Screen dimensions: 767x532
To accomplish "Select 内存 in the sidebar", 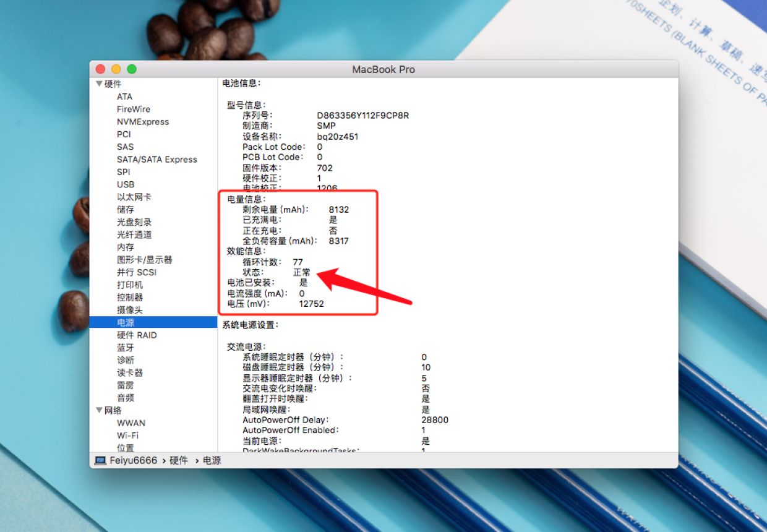I will pyautogui.click(x=126, y=247).
